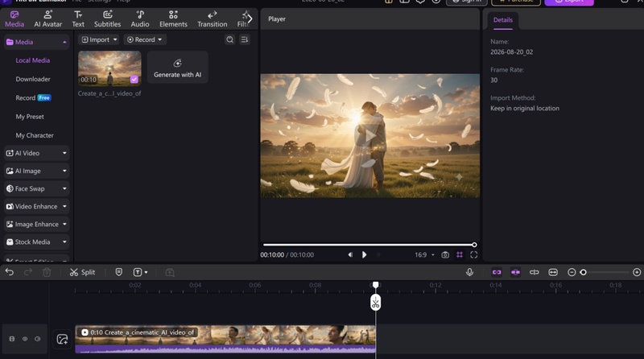Click the purple Export button

coord(569,2)
